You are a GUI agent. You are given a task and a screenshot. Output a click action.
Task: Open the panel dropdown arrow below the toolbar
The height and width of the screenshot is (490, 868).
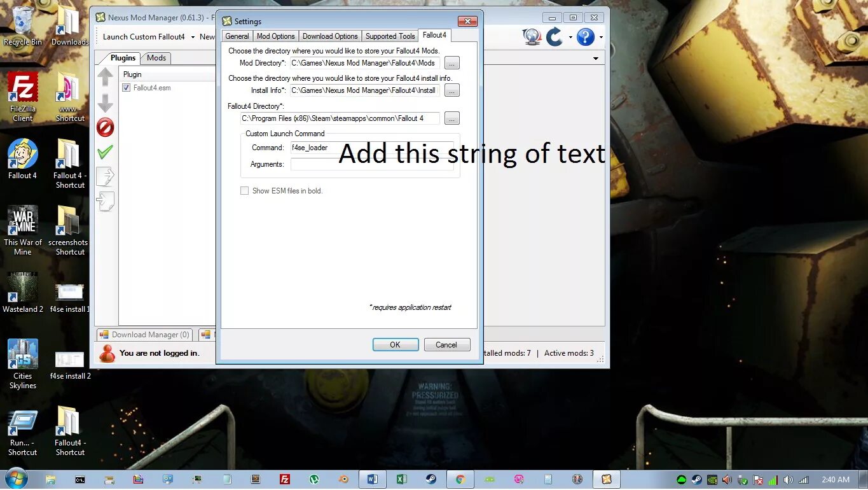click(x=596, y=59)
